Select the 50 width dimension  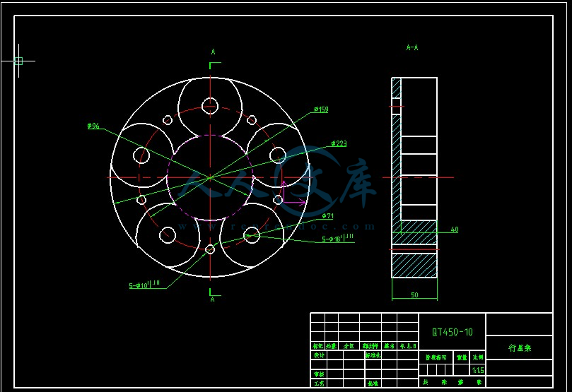414,293
